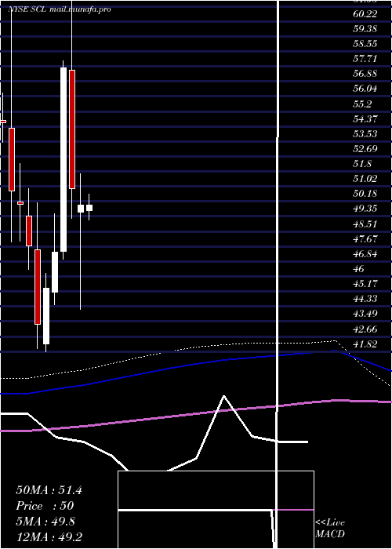Image resolution: width=392 pixels, height=549 pixels.
Task: Click the 59.38 price axis label
Action: pos(365,28)
